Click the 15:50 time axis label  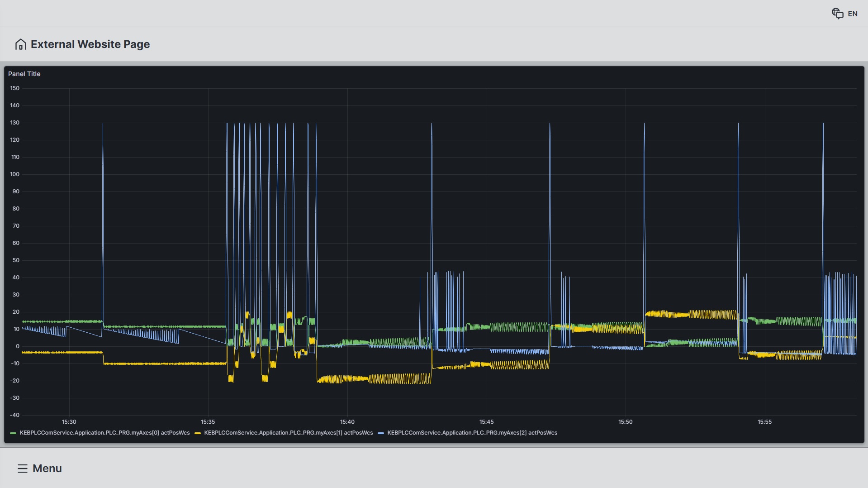pyautogui.click(x=626, y=422)
